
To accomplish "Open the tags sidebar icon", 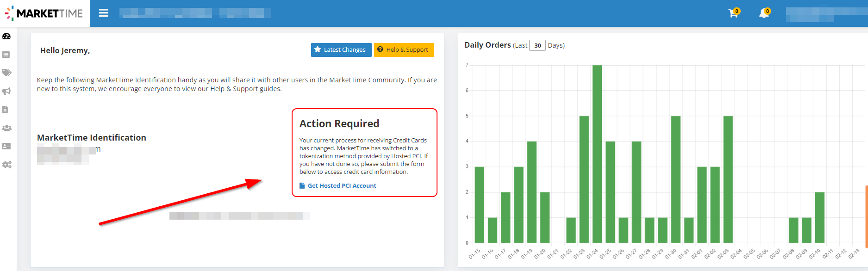I will click(6, 73).
